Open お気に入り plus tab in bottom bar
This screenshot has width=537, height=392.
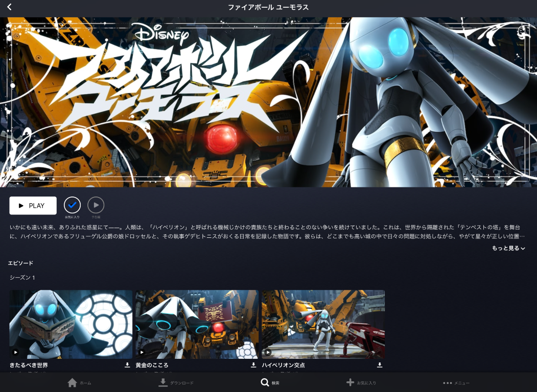coord(361,383)
